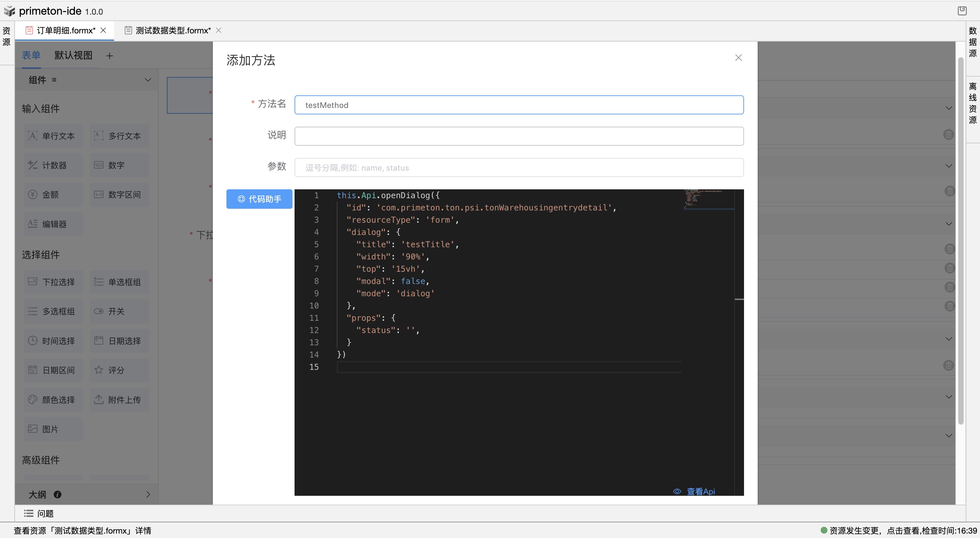980x538 pixels.
Task: Click the 日期选择 date picker icon
Action: tap(98, 341)
